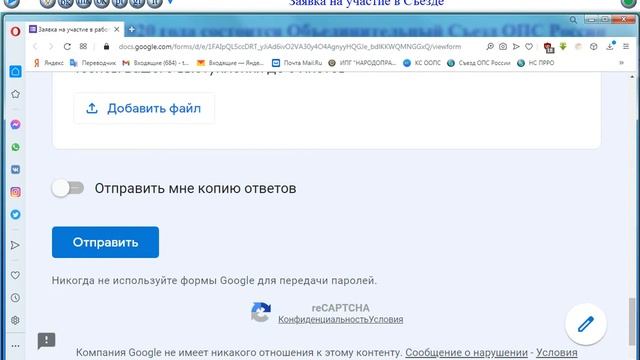Click the green download-arrow extension icon
Image resolution: width=640 pixels, height=360 pixels.
[563, 47]
